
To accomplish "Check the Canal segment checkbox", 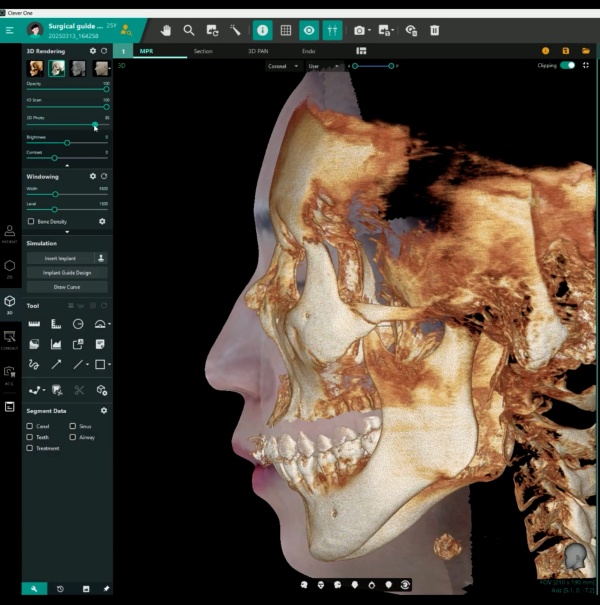I will [x=30, y=426].
